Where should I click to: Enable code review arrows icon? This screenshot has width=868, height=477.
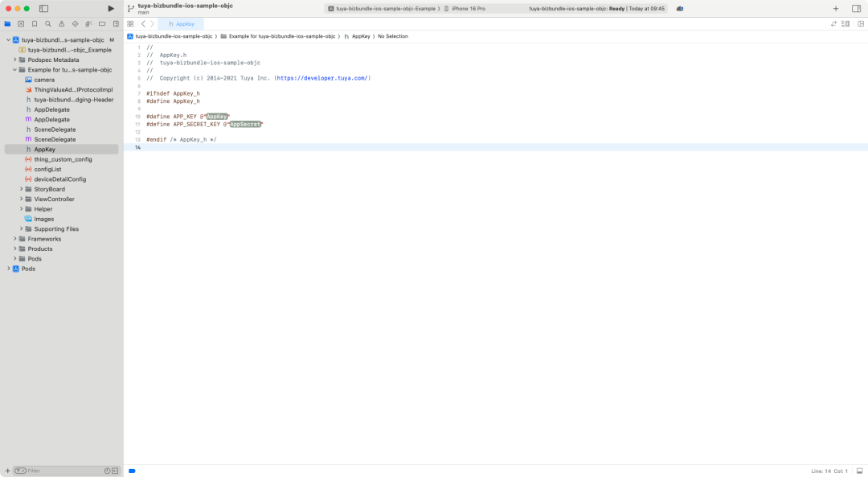[833, 24]
